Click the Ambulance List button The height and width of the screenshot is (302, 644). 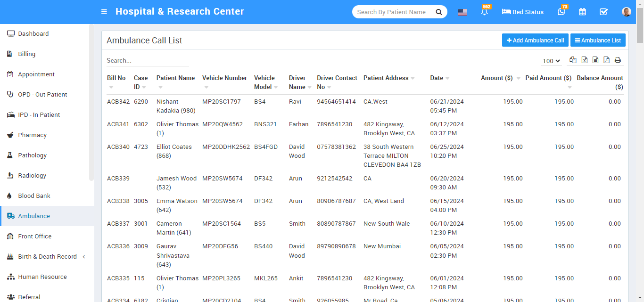point(598,41)
